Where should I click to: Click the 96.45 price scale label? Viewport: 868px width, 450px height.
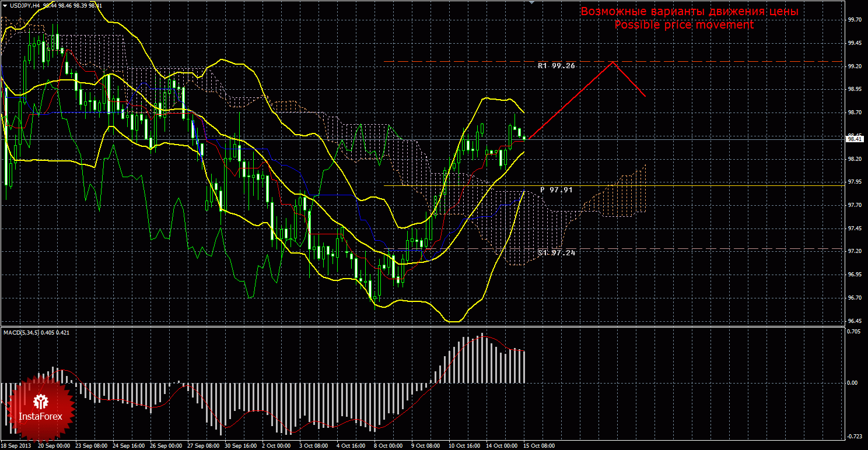(854, 321)
